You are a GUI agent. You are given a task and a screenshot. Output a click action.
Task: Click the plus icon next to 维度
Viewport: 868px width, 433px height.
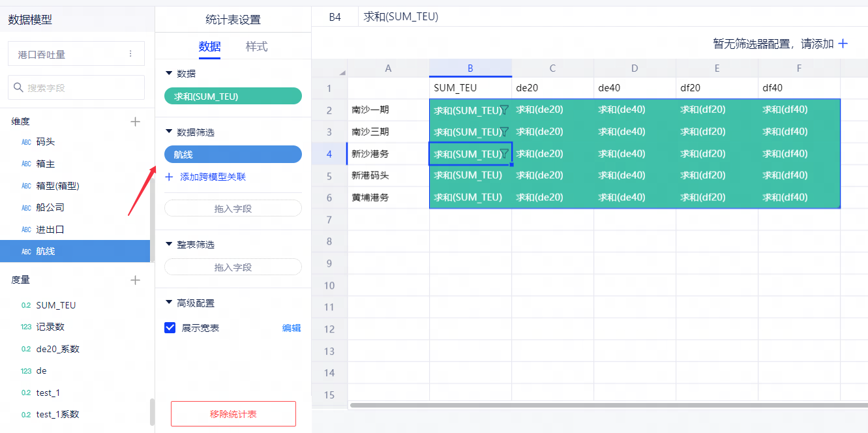[x=135, y=121]
